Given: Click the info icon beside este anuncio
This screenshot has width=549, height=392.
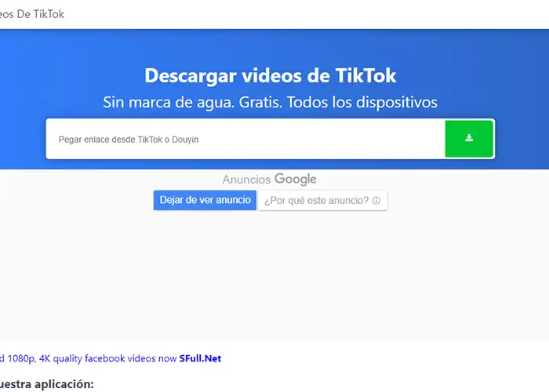Looking at the screenshot, I should click(376, 201).
